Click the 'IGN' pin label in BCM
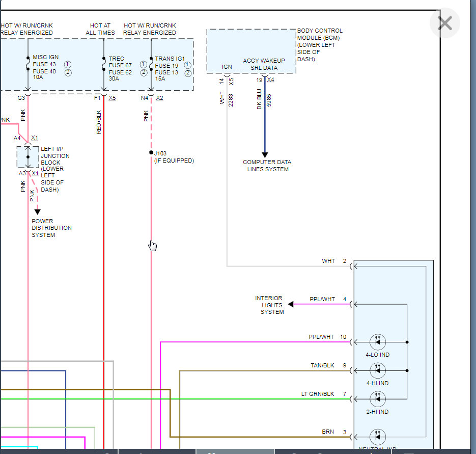 click(x=227, y=67)
